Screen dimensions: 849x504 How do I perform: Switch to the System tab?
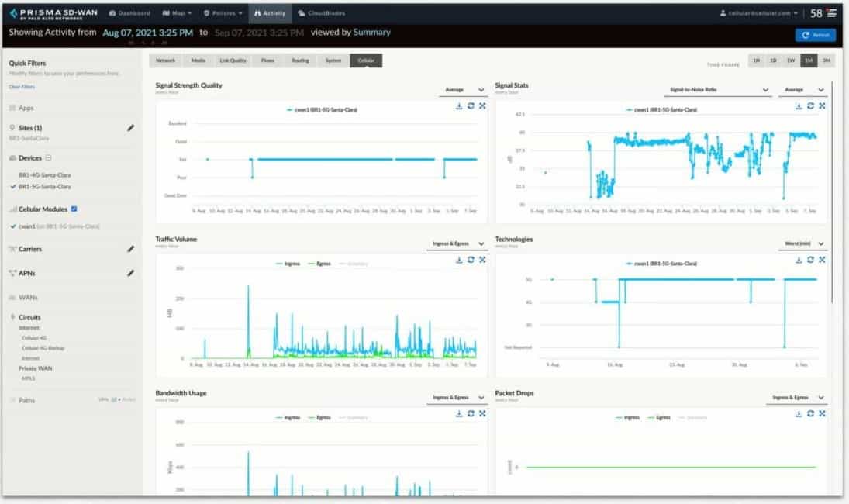pos(333,60)
